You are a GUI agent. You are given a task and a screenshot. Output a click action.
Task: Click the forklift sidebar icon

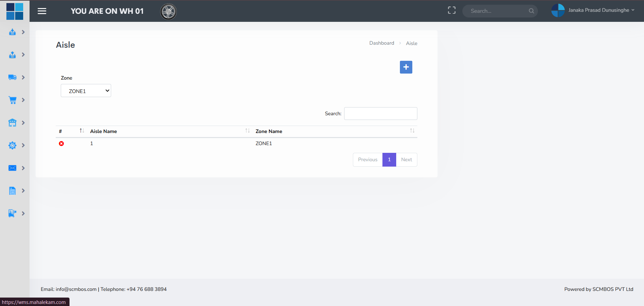coord(12,213)
